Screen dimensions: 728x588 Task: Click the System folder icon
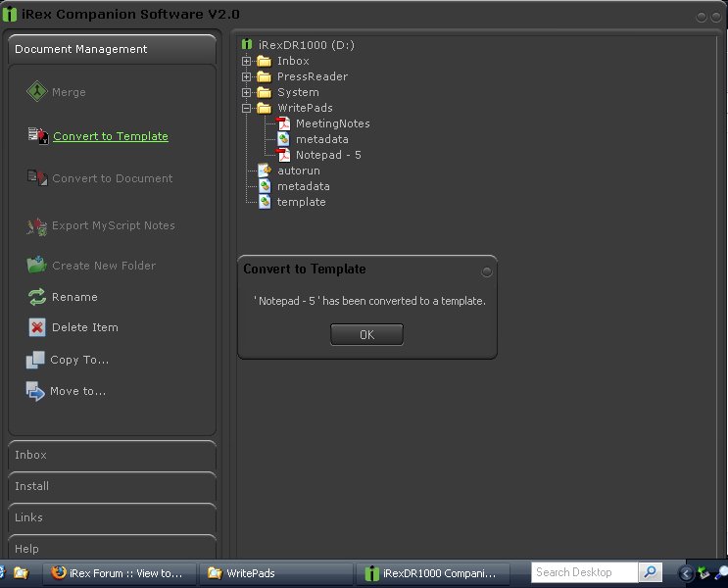(265, 92)
